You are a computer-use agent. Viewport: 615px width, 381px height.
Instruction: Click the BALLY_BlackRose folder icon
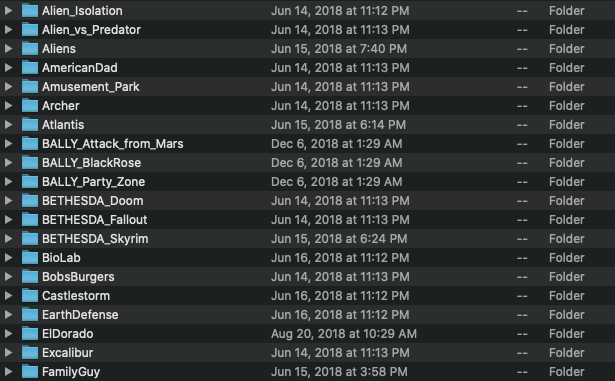pyautogui.click(x=30, y=163)
